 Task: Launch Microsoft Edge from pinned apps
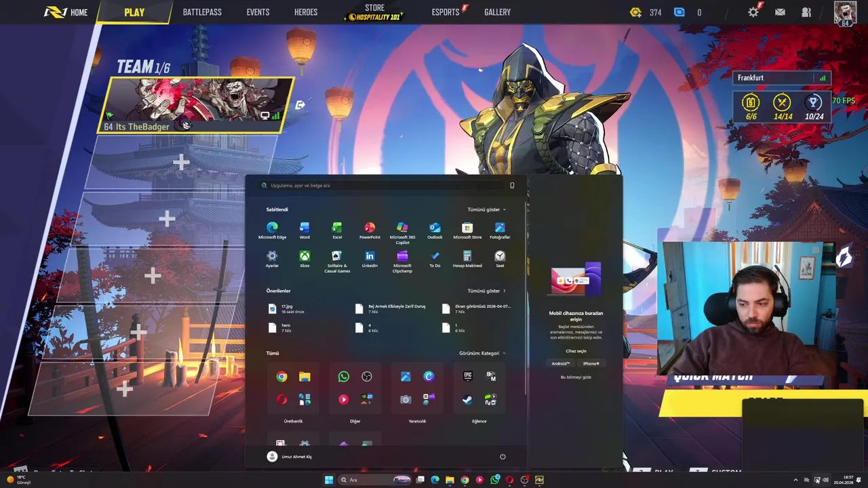coord(272,230)
